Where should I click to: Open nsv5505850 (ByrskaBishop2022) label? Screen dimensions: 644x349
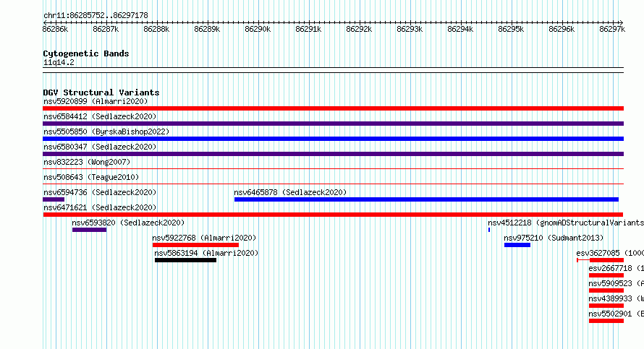point(106,132)
